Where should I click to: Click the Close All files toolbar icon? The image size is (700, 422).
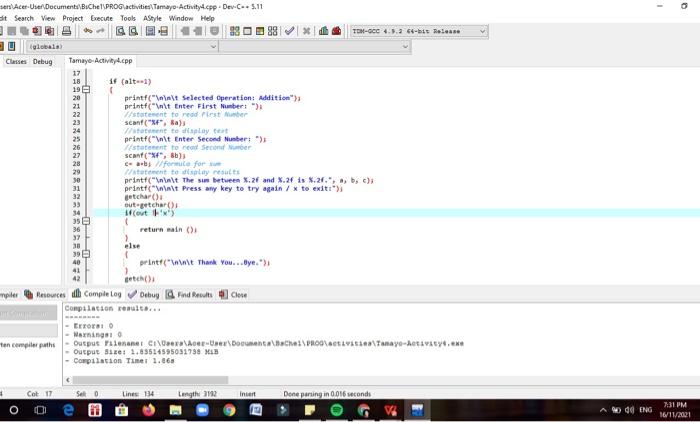[50, 31]
